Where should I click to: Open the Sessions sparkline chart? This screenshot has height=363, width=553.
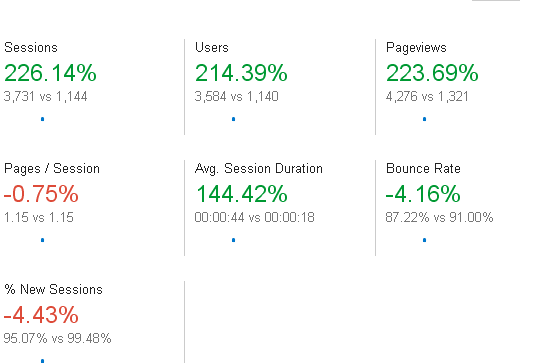click(x=43, y=119)
